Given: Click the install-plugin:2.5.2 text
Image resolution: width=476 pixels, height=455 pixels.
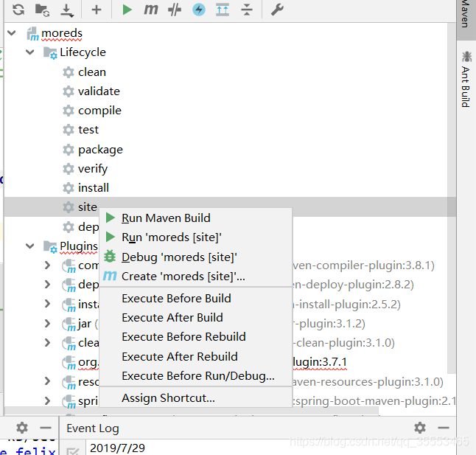Looking at the screenshot, I should point(346,304).
